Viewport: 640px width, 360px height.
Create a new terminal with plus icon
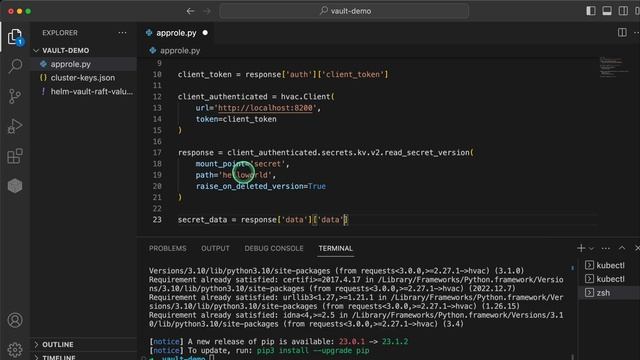coord(581,248)
